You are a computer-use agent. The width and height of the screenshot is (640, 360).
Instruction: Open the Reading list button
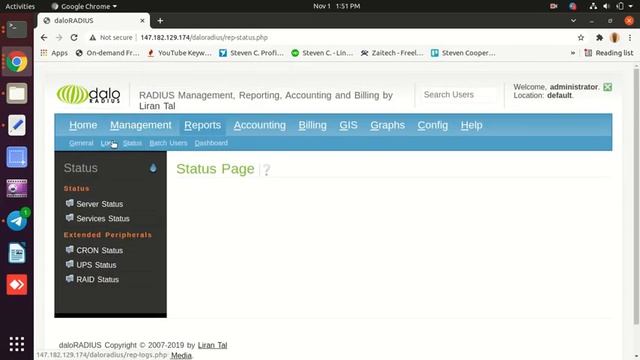tap(609, 53)
